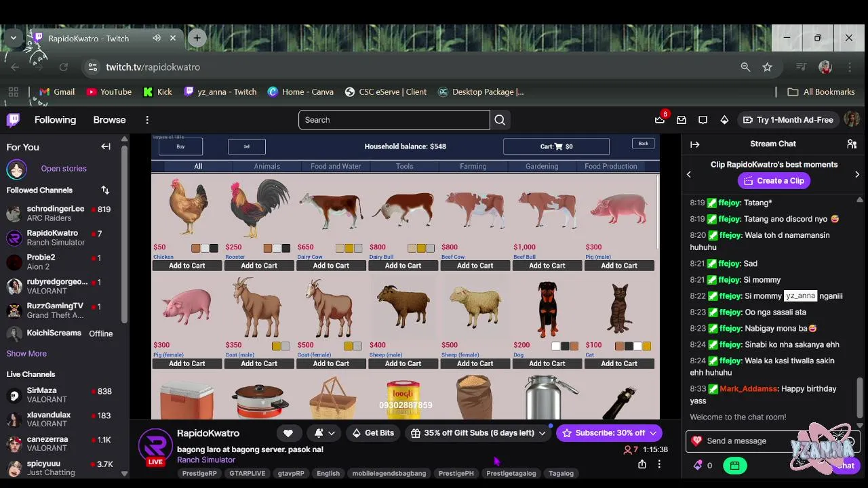Open the whispers icon

(703, 120)
